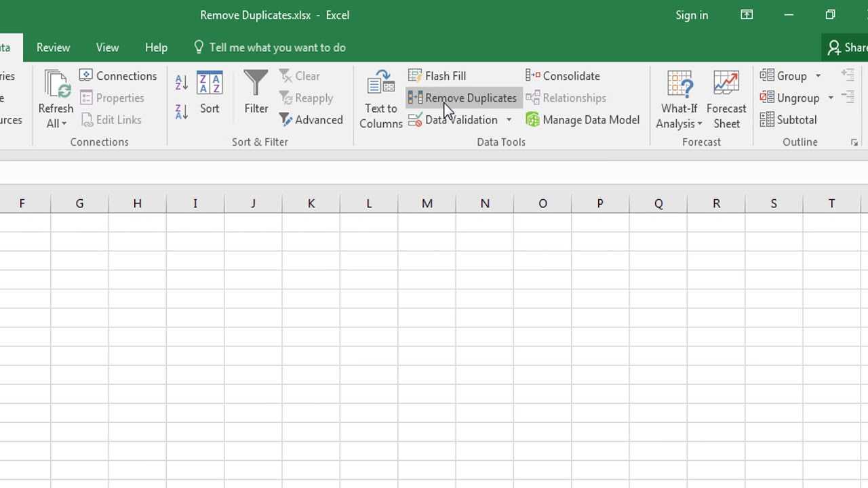Click the Ungroup button

pos(790,98)
